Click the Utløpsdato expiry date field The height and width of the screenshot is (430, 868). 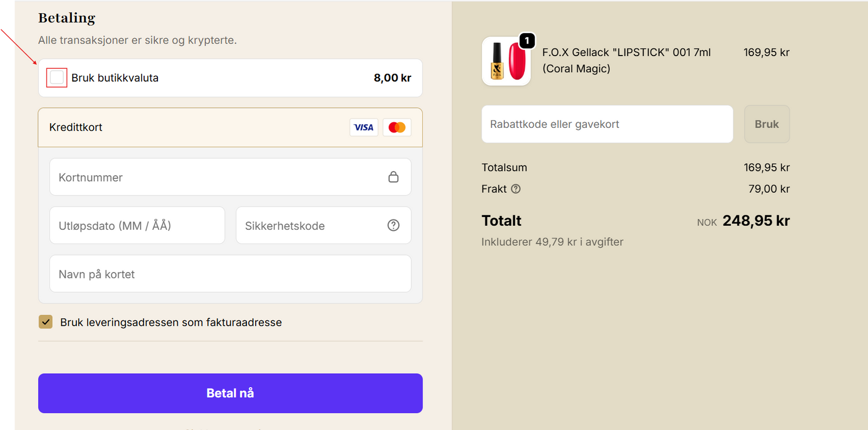(x=137, y=225)
